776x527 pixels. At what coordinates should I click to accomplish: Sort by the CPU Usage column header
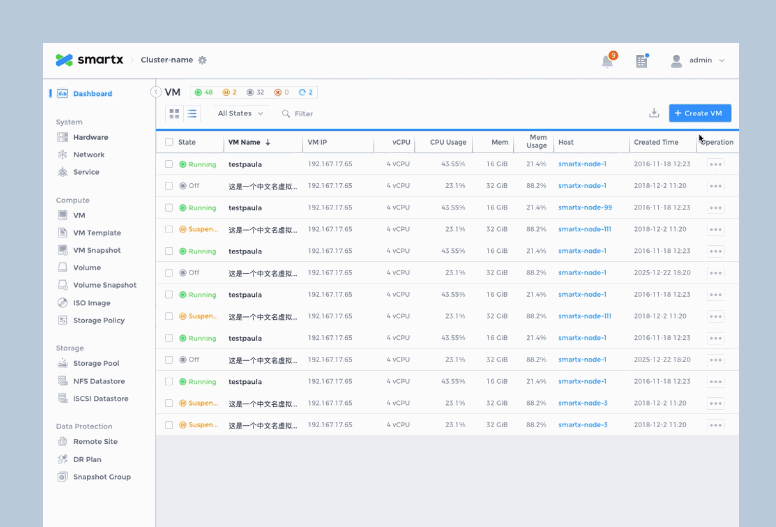(448, 142)
